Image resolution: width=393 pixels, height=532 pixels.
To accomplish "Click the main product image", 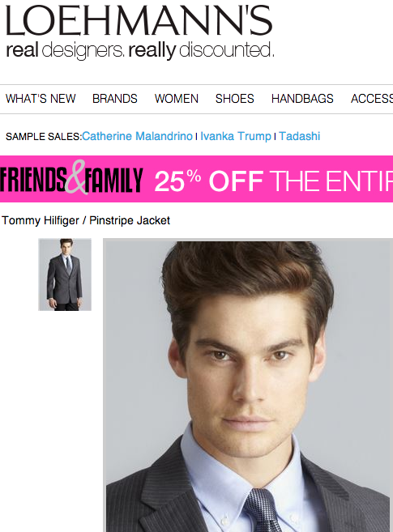I will click(x=248, y=385).
